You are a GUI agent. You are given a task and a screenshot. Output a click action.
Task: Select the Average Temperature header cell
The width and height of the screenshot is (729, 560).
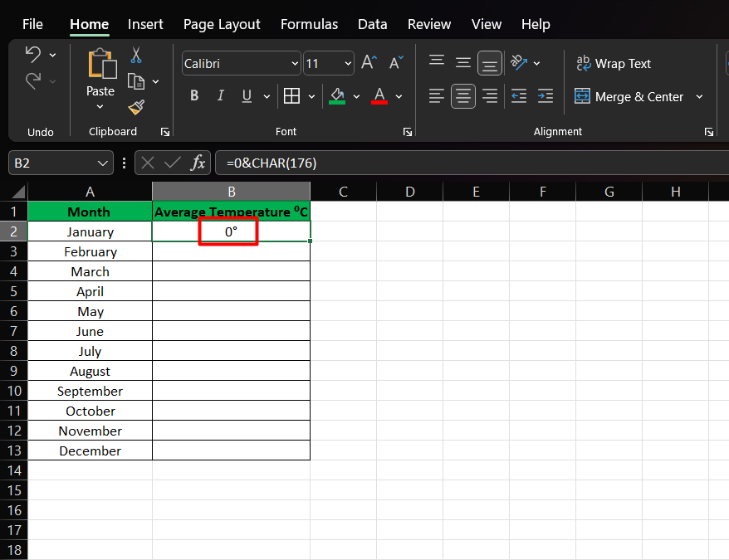coord(231,212)
